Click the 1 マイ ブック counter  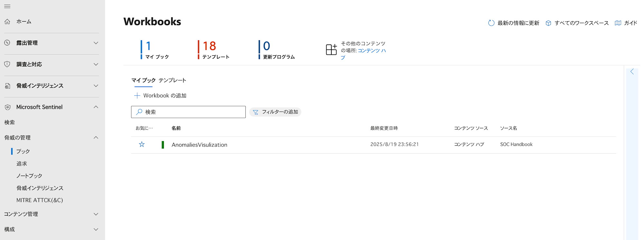tap(155, 50)
